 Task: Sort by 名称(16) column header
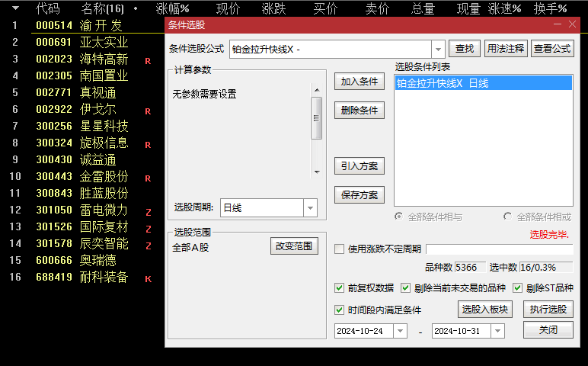click(102, 8)
